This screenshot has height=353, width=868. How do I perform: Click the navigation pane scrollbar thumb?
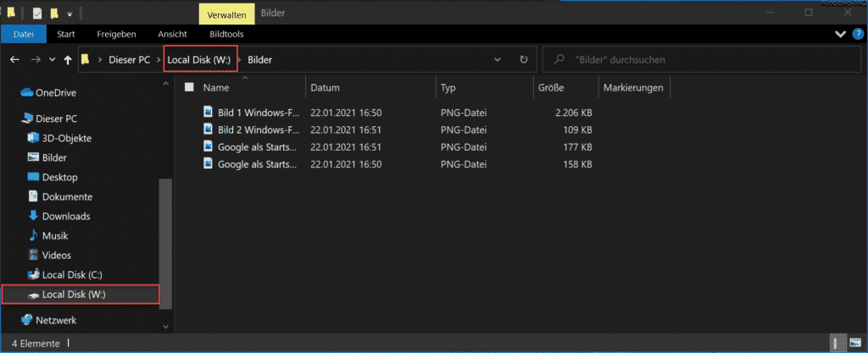click(165, 243)
